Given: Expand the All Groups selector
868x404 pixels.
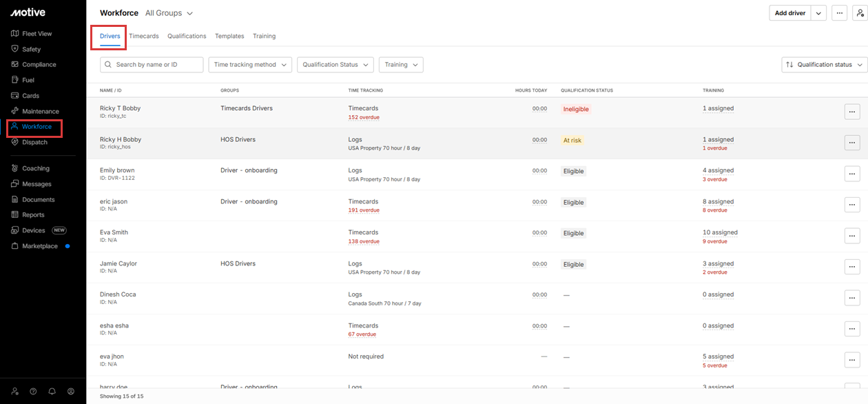Looking at the screenshot, I should coord(169,13).
